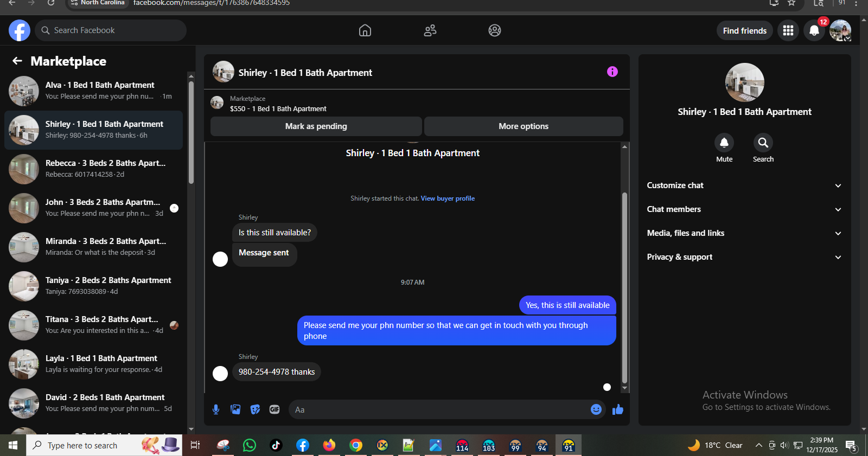Click Shirley chat header title
The image size is (868, 456).
[x=305, y=73]
